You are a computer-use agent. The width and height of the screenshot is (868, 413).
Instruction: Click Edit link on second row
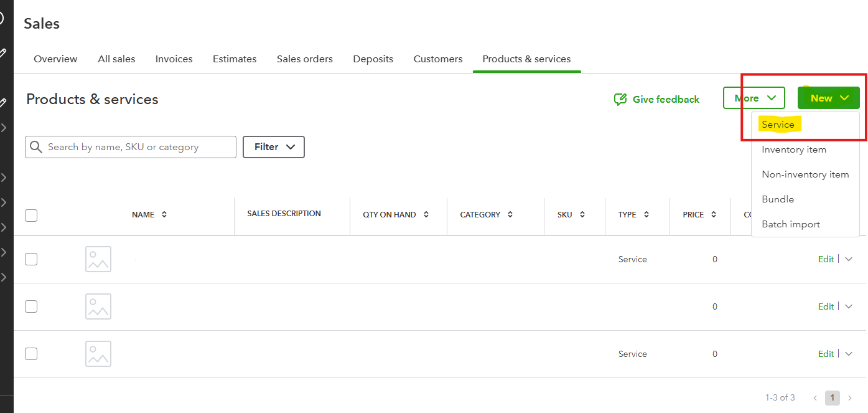pyautogui.click(x=826, y=306)
